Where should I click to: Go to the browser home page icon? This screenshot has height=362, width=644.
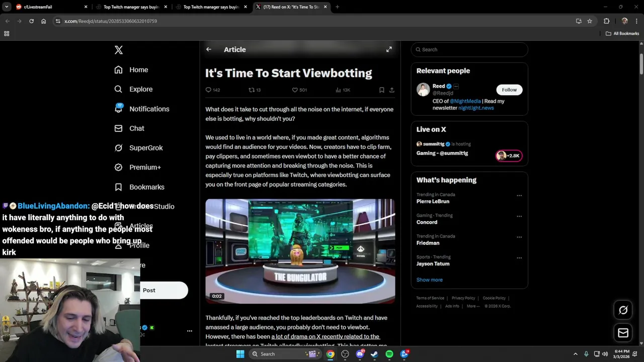[x=44, y=21]
